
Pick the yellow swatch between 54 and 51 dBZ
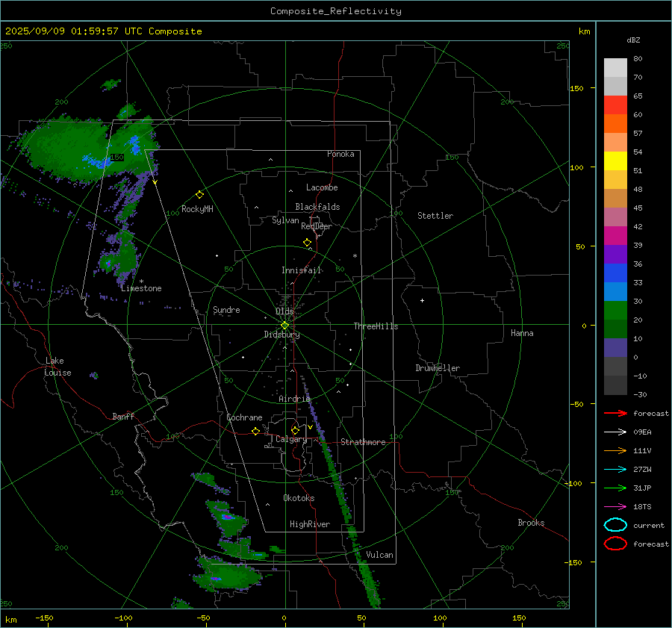[615, 161]
